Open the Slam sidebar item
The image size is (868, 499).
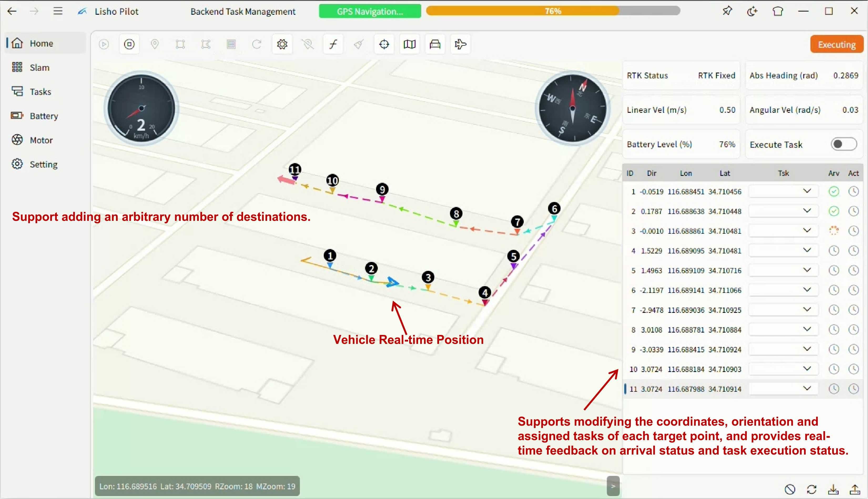(x=45, y=68)
